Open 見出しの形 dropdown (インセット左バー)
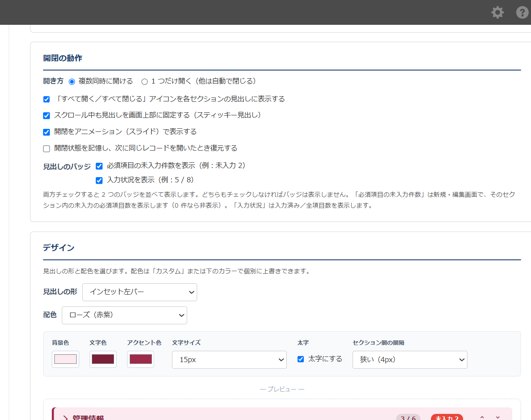 [x=140, y=292]
